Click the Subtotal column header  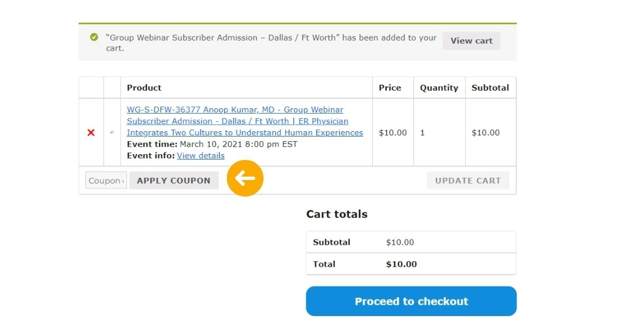490,88
